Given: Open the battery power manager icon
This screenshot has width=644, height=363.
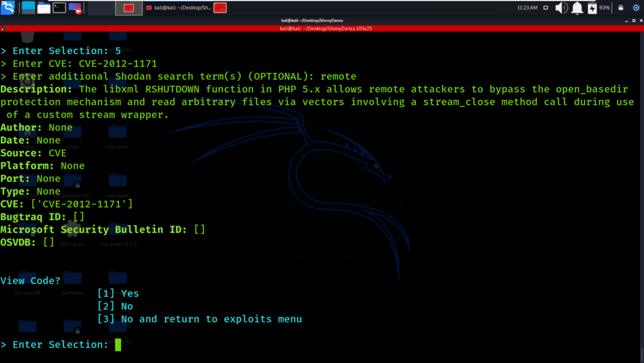Looking at the screenshot, I should 592,8.
